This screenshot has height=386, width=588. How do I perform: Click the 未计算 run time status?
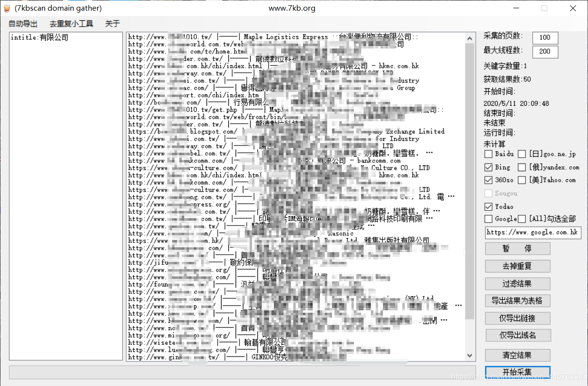(x=494, y=144)
